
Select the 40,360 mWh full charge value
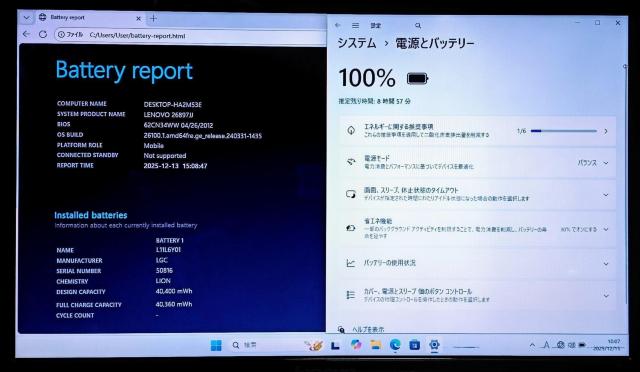pos(174,304)
